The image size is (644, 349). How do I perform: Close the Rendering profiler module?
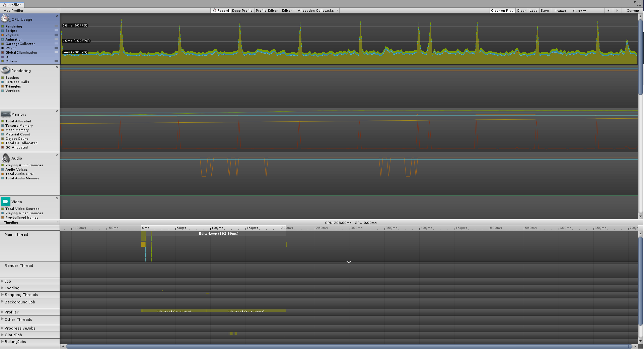tap(57, 67)
